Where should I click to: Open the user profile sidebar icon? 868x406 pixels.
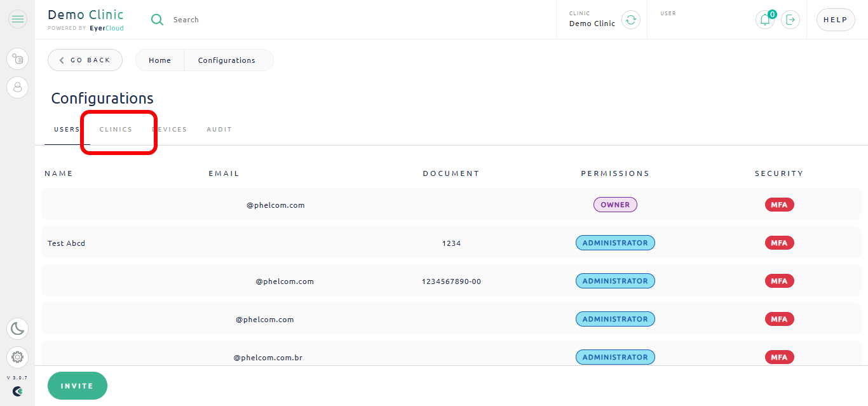(18, 87)
